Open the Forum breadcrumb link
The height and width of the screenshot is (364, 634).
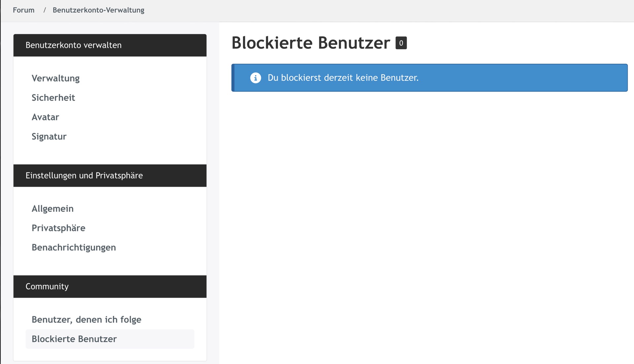(23, 10)
